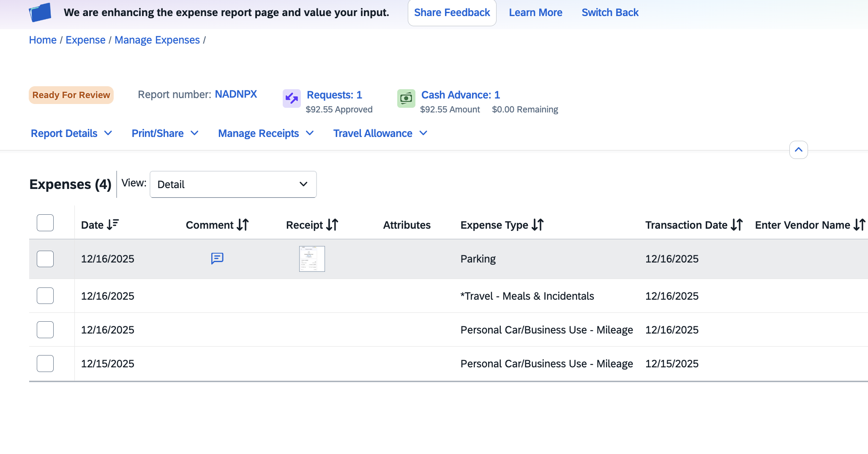868x454 pixels.
Task: Sort by Expense Type column
Action: pos(538,224)
